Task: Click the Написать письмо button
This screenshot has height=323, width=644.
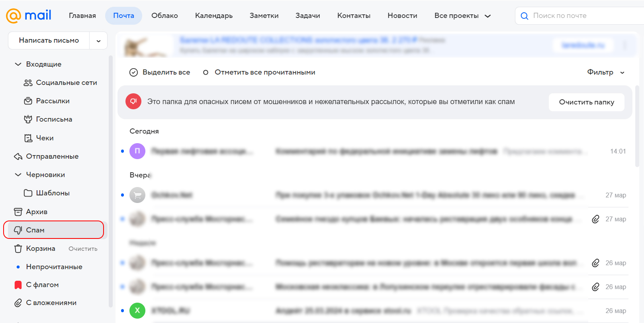Action: [49, 40]
